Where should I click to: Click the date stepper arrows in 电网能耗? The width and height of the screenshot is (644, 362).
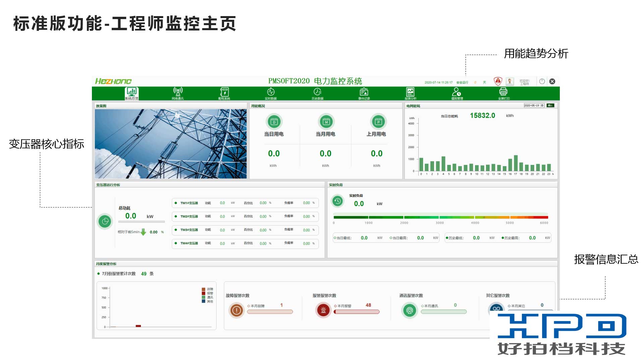coord(542,106)
